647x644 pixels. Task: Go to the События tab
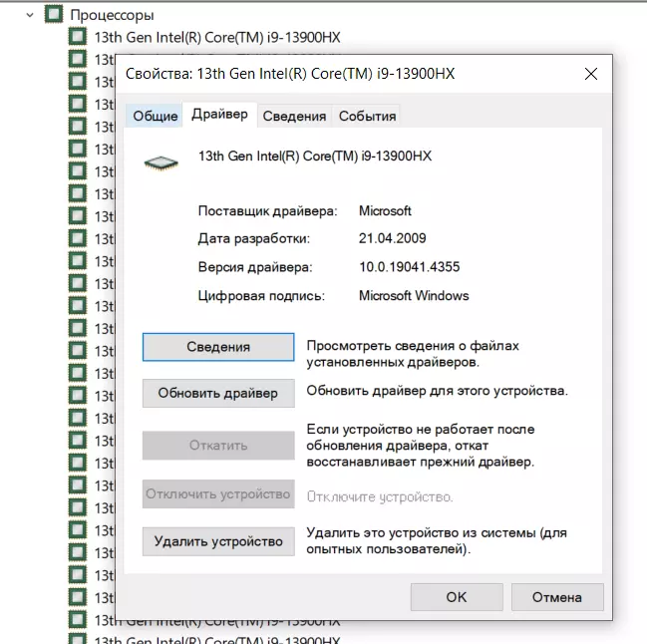coord(367,116)
